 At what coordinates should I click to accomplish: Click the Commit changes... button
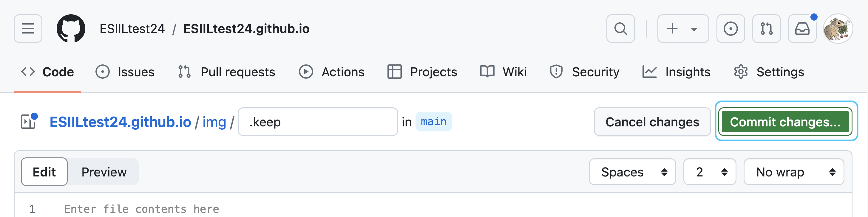(x=785, y=122)
